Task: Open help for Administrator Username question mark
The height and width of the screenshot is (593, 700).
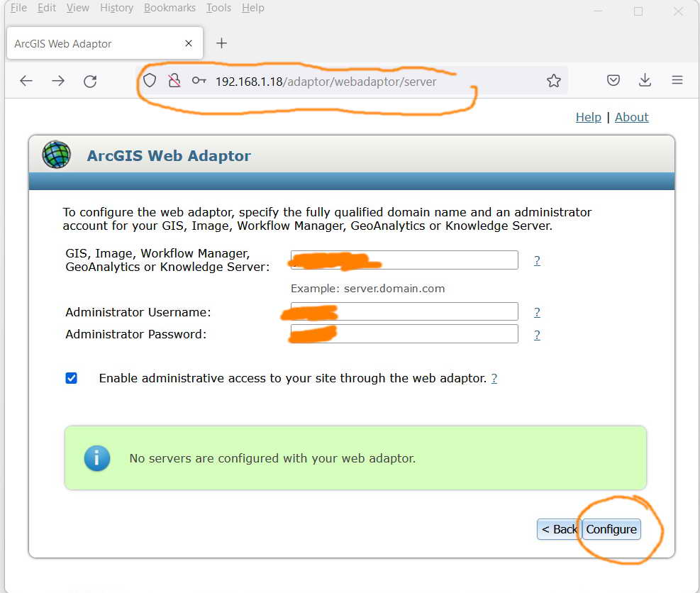Action: tap(537, 312)
